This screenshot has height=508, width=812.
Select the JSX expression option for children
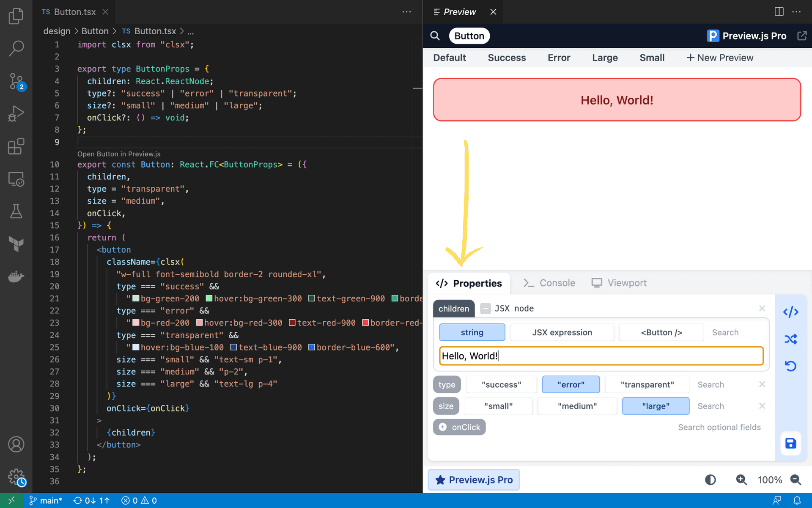[561, 332]
